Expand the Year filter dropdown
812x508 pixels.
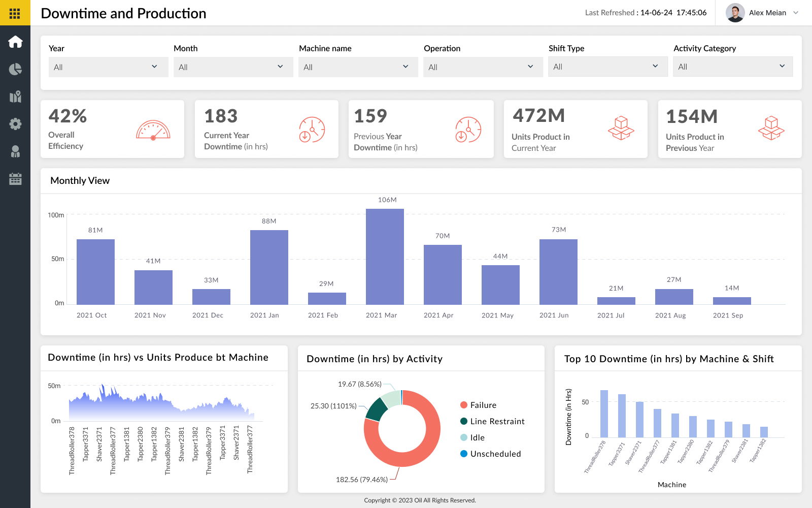(108, 67)
